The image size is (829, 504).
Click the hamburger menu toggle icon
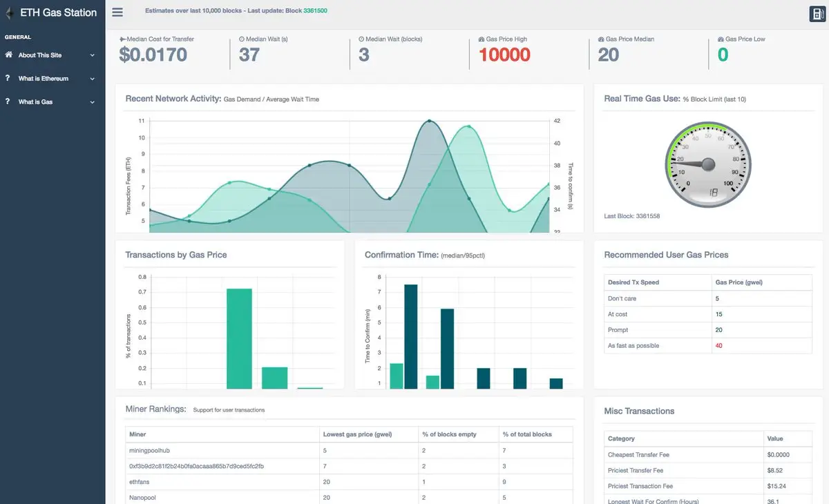click(117, 12)
